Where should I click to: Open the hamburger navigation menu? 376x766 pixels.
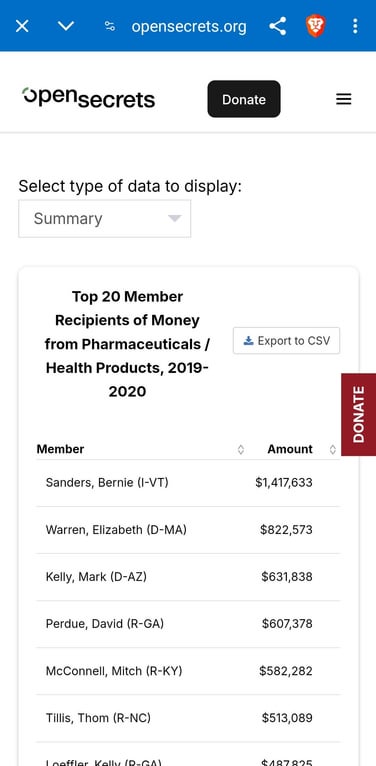[x=344, y=99]
